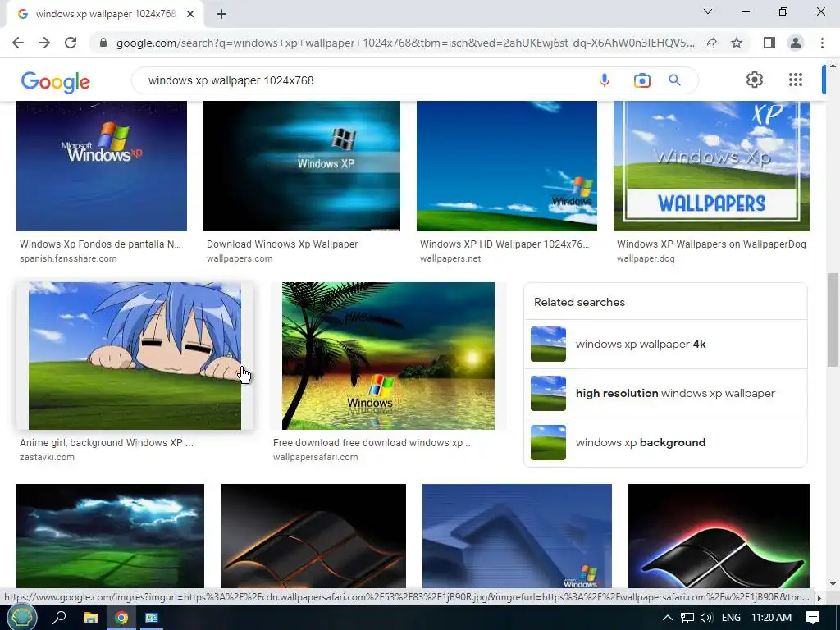Open the stormy green field wallpaper
The image size is (840, 630).
tap(111, 536)
